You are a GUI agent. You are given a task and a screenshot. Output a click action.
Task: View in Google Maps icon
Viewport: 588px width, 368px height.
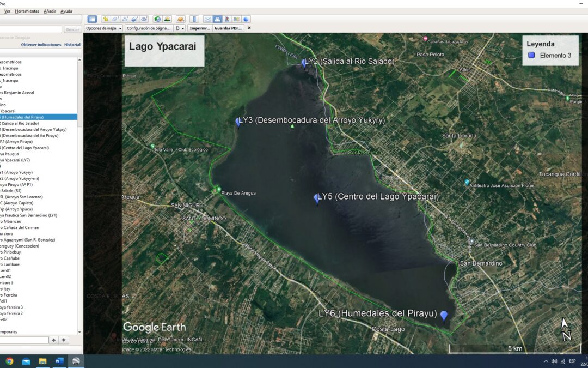point(237,19)
